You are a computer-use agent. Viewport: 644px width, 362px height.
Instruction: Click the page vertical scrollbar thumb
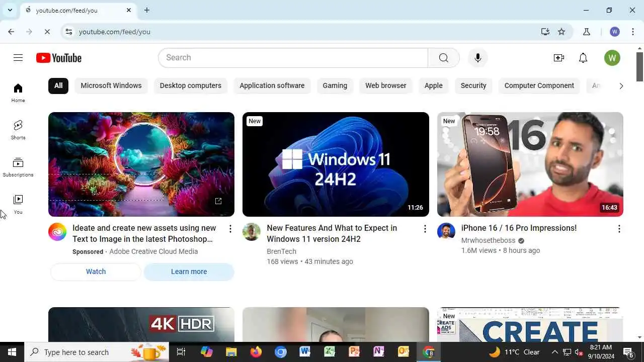[640, 66]
